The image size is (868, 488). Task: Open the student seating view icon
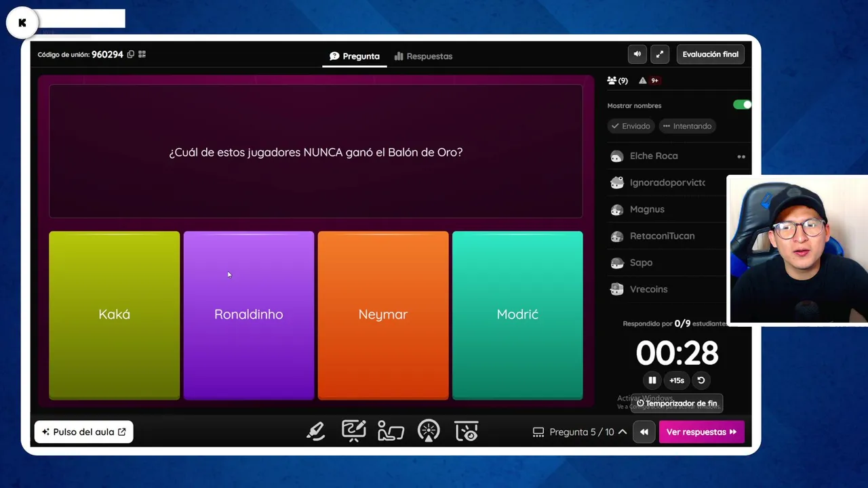[x=391, y=431]
